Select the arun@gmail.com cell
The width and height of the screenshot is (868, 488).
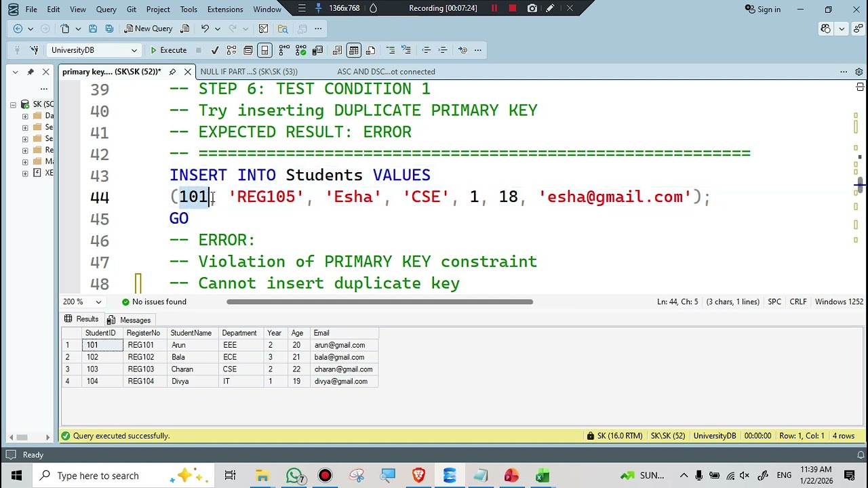click(344, 345)
